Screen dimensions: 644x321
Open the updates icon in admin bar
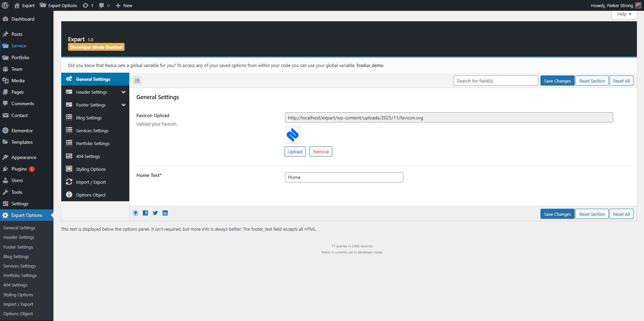tap(88, 5)
